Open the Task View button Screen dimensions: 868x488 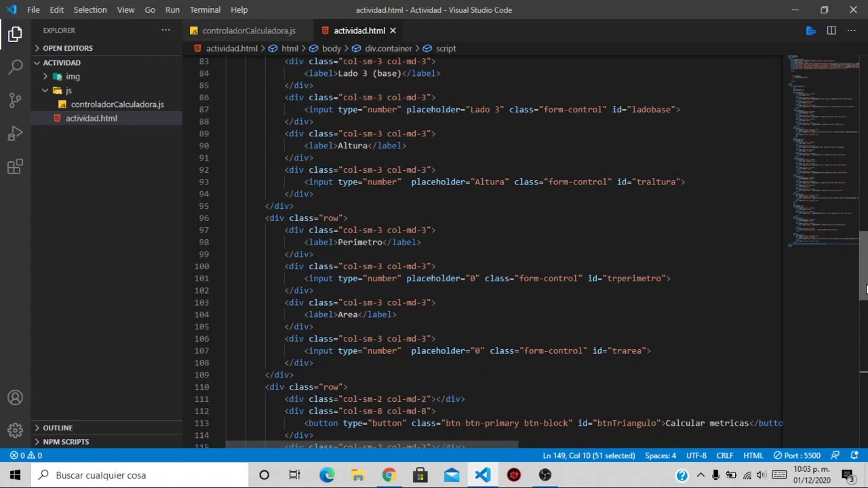295,475
